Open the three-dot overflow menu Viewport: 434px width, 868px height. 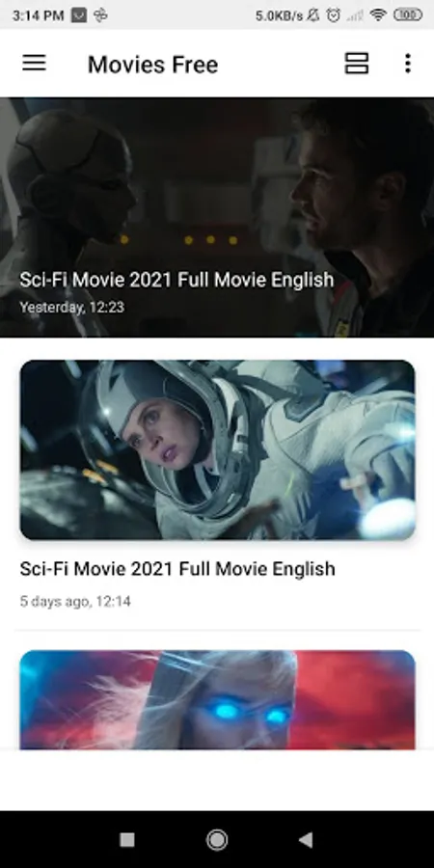[407, 63]
